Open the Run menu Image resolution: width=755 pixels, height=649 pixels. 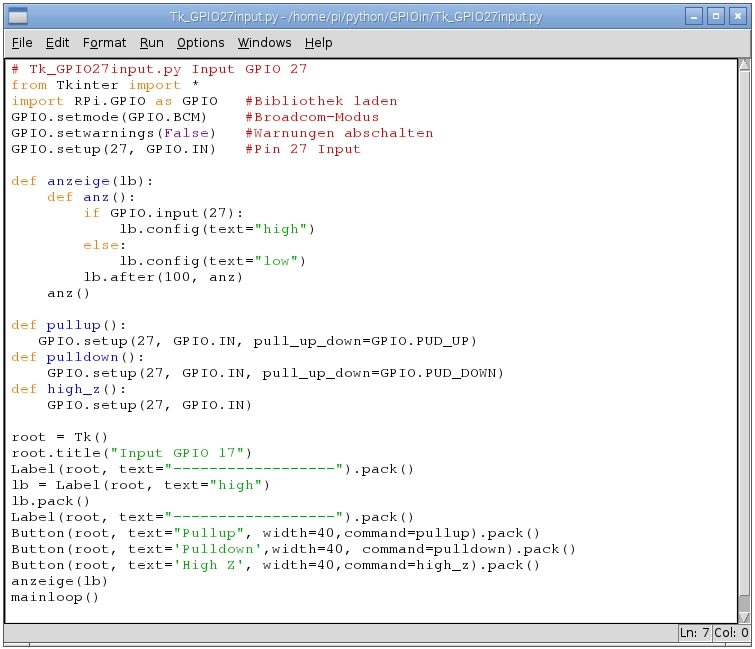[x=151, y=43]
